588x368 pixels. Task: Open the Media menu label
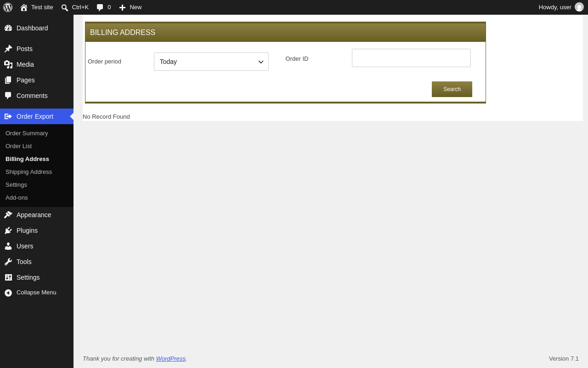click(x=25, y=64)
